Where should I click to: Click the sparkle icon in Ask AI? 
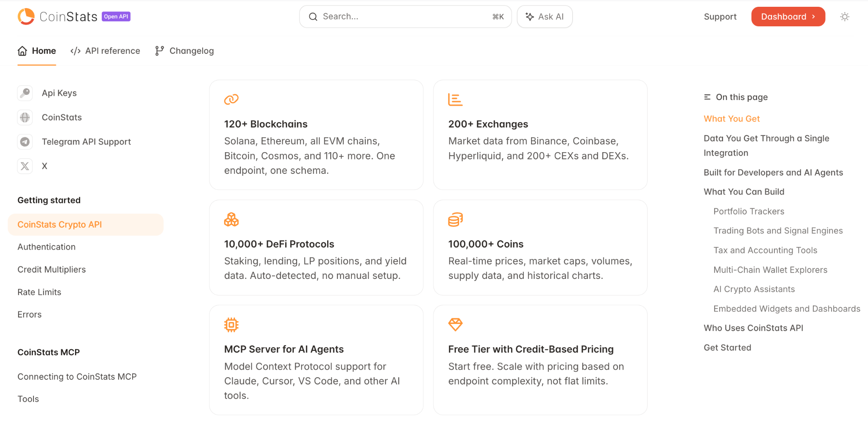click(x=530, y=17)
